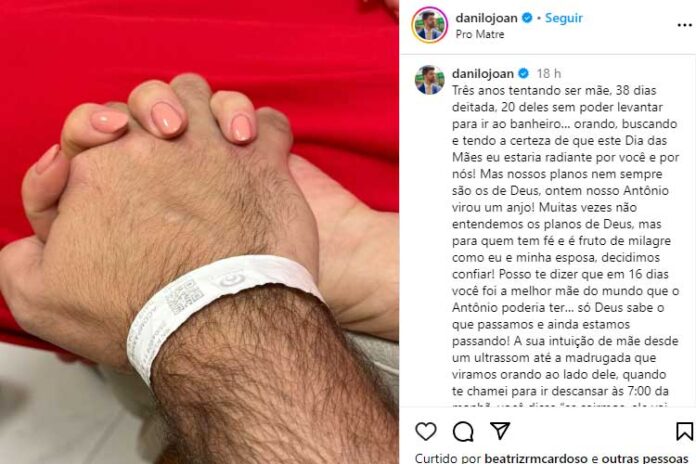Share the post with paper plane icon
696x464 pixels.
pos(500,431)
